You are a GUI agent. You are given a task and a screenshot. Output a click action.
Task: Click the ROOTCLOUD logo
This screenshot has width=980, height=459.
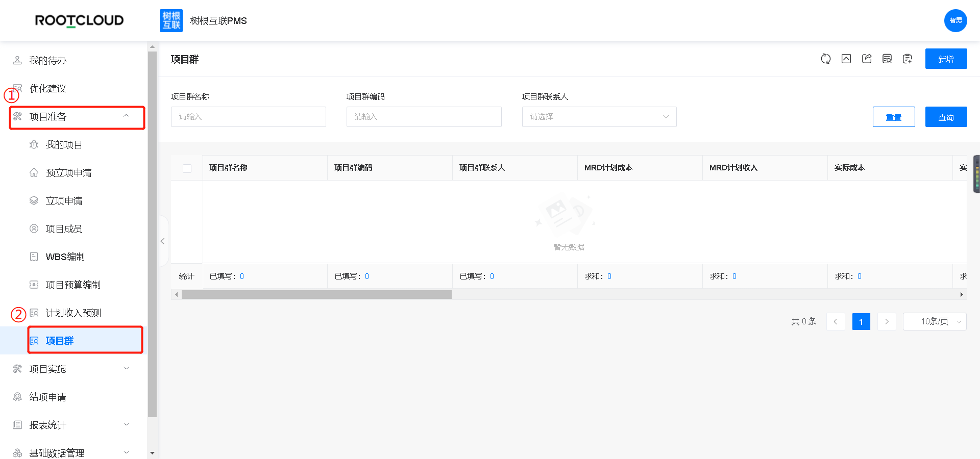79,20
